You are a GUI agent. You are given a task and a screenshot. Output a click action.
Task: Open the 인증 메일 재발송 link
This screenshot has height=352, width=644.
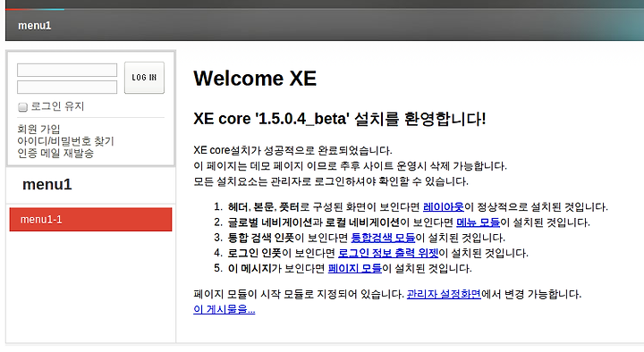click(55, 153)
